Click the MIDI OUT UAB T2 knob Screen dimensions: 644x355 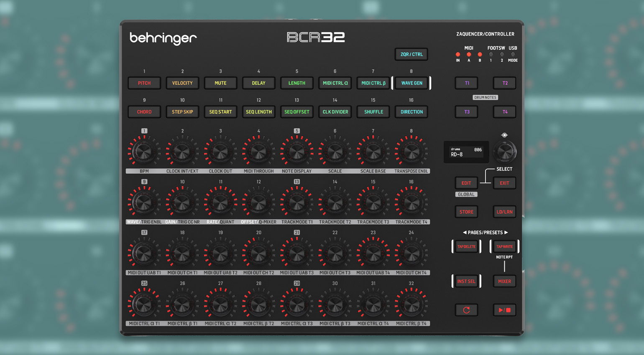(220, 254)
